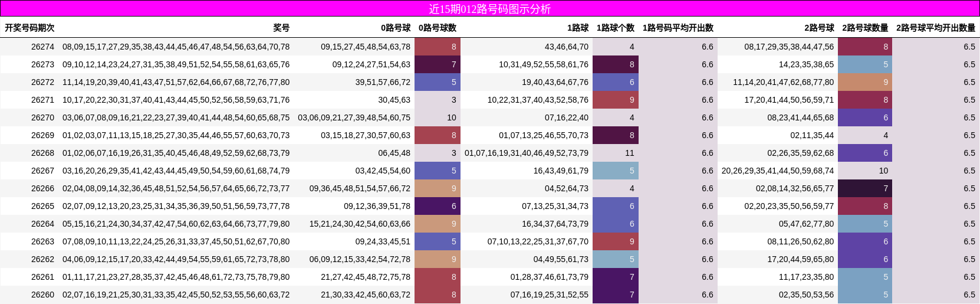
Task: Click the title 近15期012路号码图示分析
Action: [x=489, y=9]
